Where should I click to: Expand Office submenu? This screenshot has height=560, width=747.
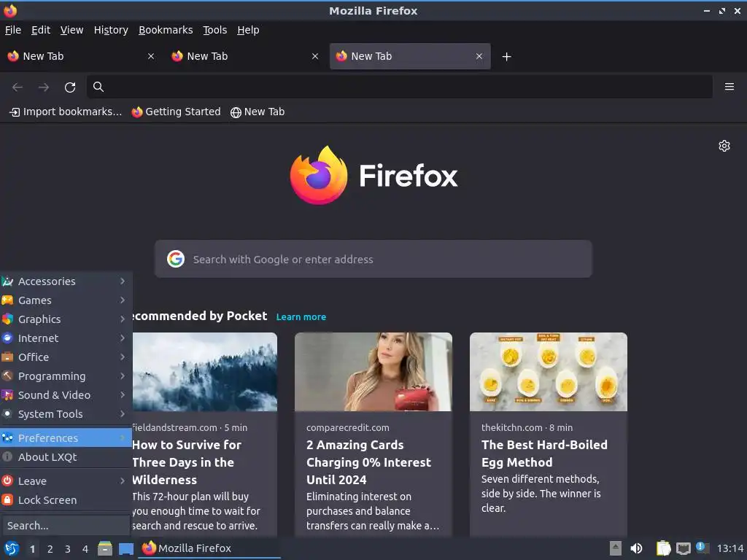[x=66, y=357]
